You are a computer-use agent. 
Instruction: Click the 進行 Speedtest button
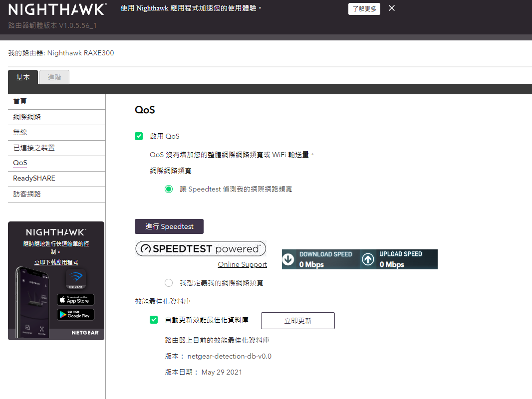[x=169, y=226]
